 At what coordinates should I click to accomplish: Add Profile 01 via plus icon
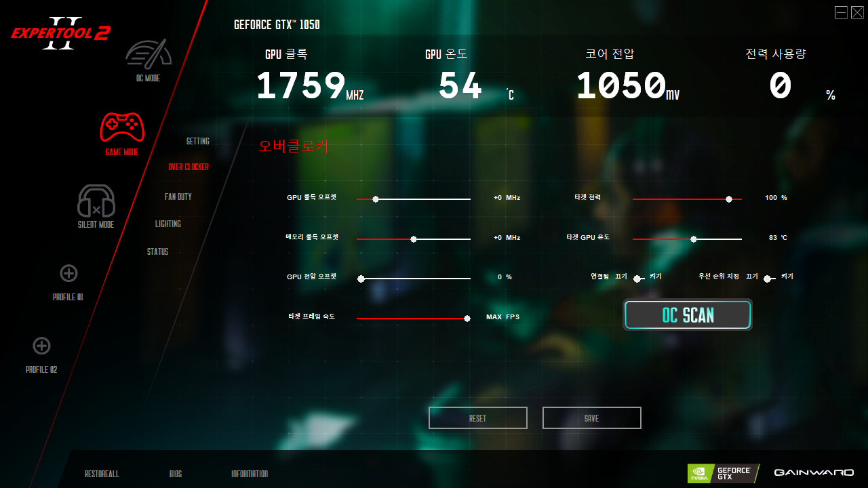[x=68, y=273]
